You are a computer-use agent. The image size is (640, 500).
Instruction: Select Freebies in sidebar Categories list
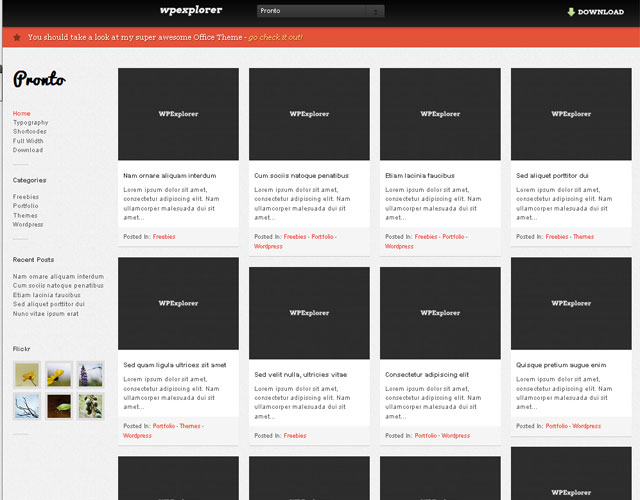click(26, 197)
